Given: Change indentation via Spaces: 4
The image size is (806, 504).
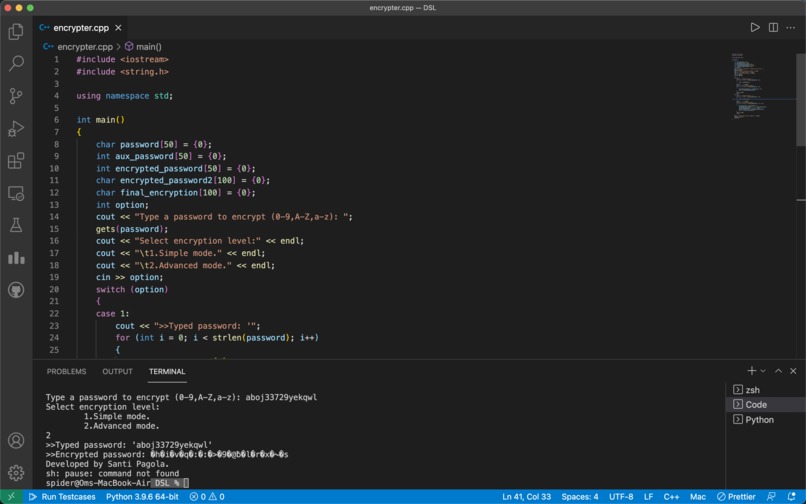Looking at the screenshot, I should (x=580, y=496).
